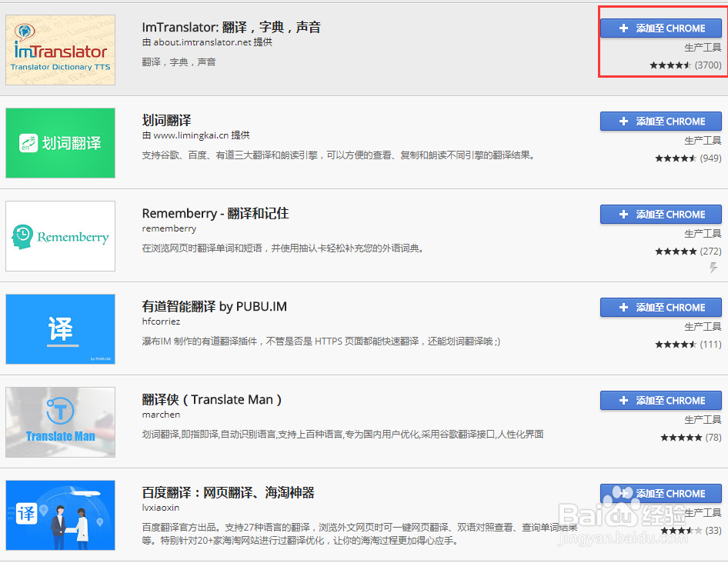Click 生产工具 category under Translate Man
The height and width of the screenshot is (563, 728).
(x=703, y=420)
